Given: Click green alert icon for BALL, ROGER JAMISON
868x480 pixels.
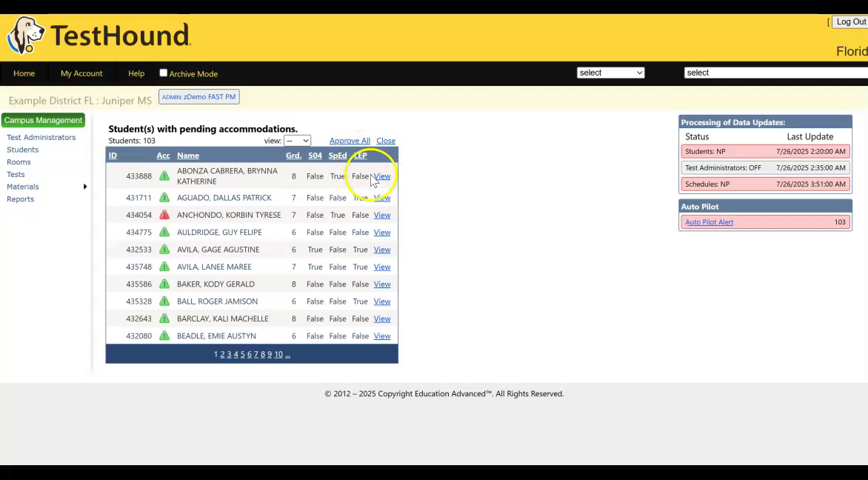Looking at the screenshot, I should click(x=164, y=301).
